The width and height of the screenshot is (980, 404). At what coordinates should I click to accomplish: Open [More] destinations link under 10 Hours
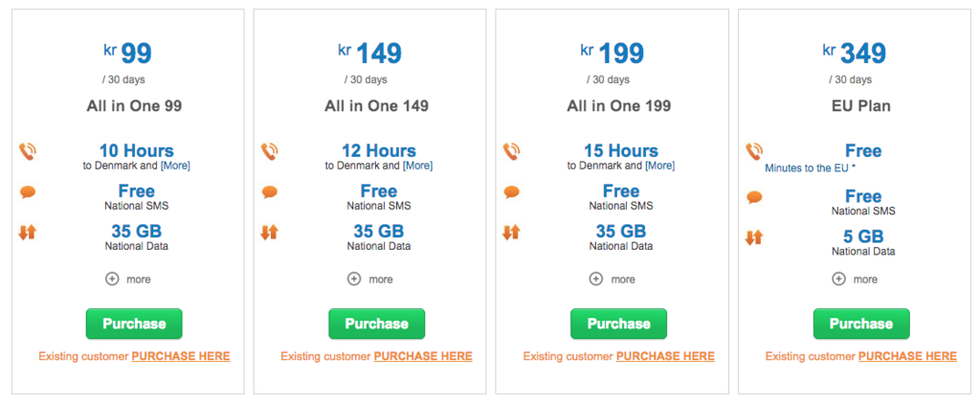pos(176,167)
